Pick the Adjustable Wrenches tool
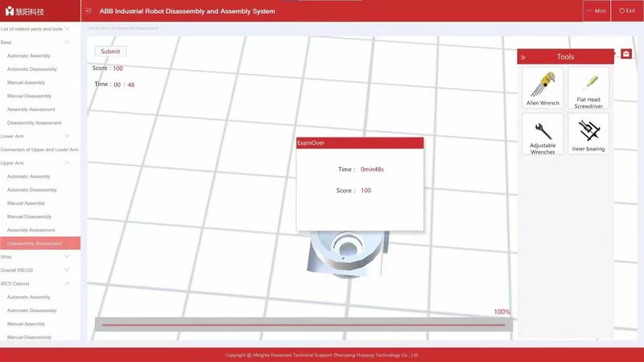This screenshot has height=362, width=644. 543,134
